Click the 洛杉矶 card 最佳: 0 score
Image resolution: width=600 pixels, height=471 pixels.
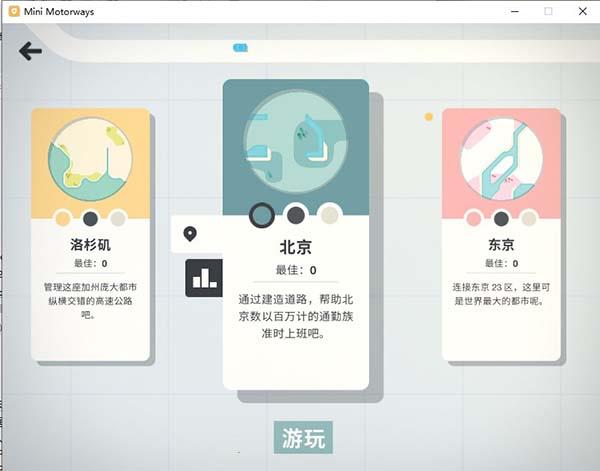point(90,263)
